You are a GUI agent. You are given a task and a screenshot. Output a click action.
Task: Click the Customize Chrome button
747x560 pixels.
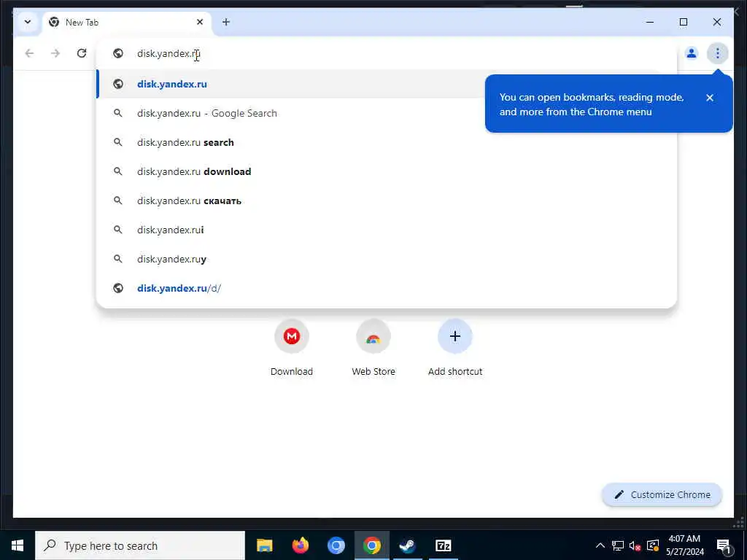tap(662, 495)
